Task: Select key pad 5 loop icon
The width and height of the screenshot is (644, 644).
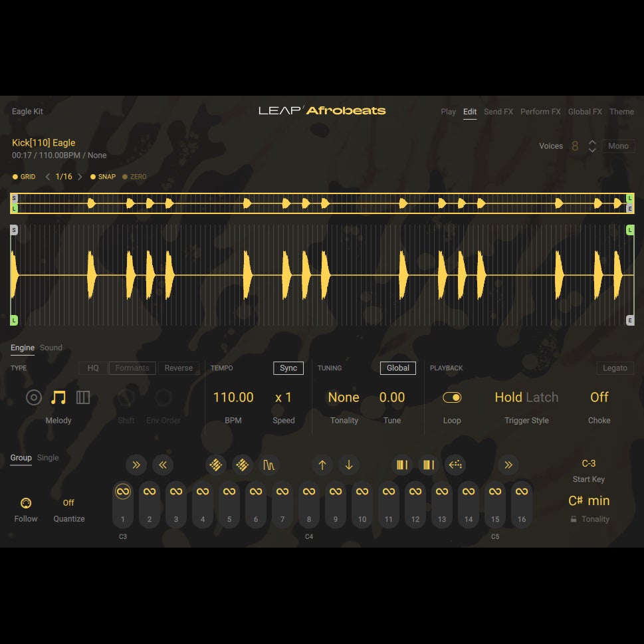Action: coord(229,491)
